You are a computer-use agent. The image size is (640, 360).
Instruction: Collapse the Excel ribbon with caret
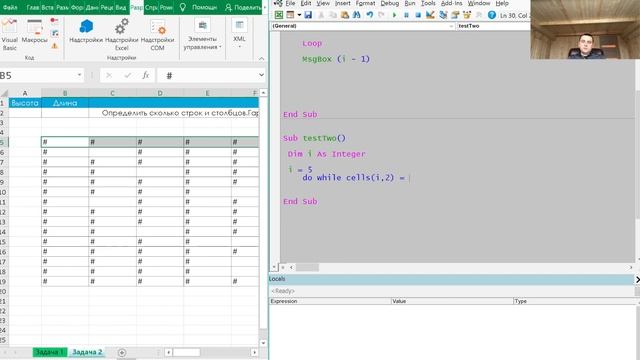pyautogui.click(x=262, y=59)
